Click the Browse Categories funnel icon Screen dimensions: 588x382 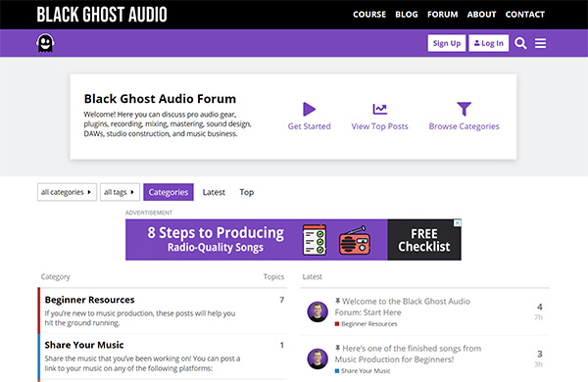[464, 109]
